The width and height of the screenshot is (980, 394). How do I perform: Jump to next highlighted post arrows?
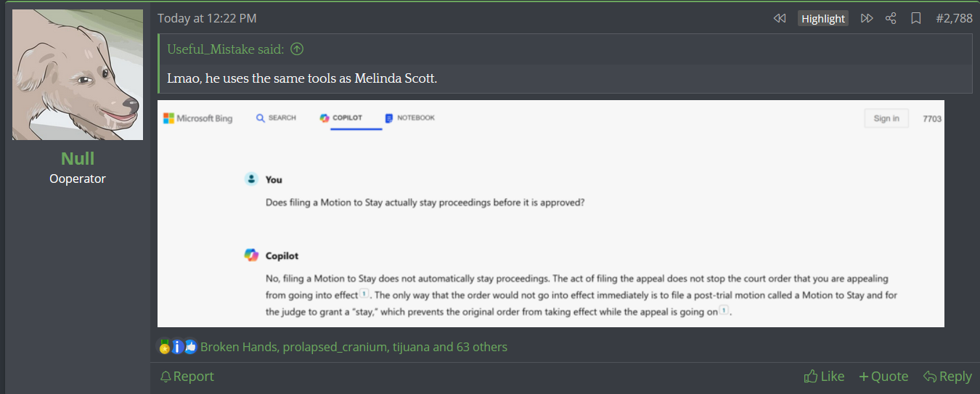[867, 18]
